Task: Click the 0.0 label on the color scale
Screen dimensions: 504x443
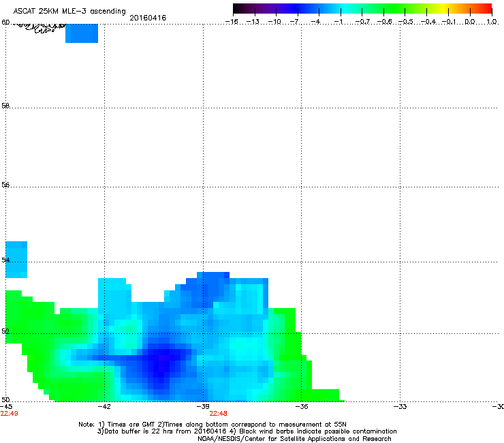Action: tap(470, 22)
